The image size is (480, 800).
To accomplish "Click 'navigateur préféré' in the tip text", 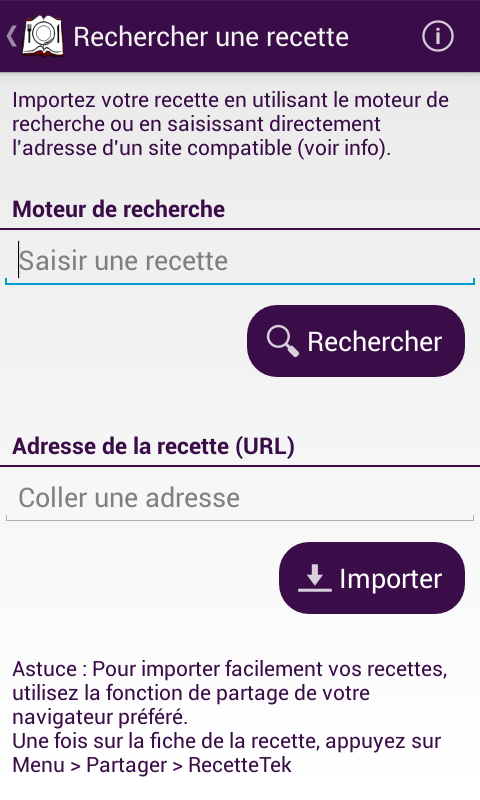I will click(100, 717).
